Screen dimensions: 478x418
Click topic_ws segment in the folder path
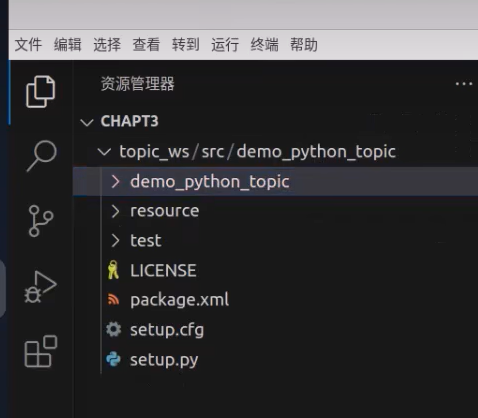pyautogui.click(x=154, y=152)
